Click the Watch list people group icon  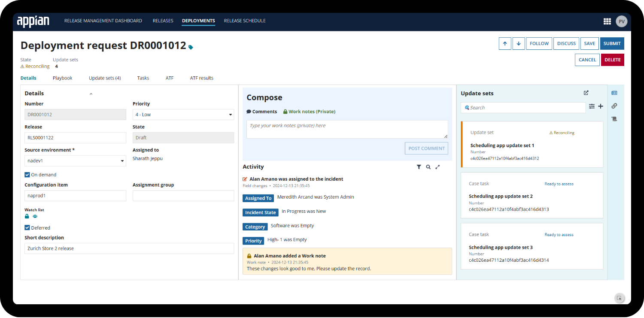[35, 216]
